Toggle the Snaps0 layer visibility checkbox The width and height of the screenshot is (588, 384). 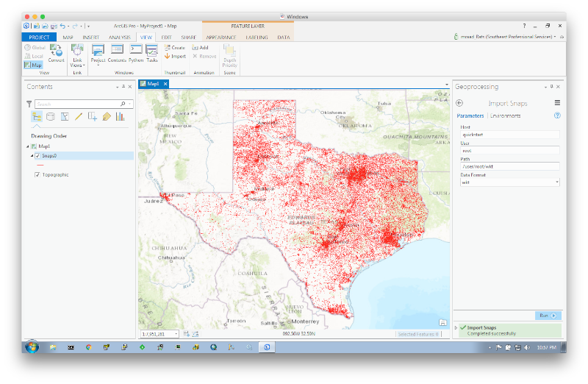tap(37, 156)
